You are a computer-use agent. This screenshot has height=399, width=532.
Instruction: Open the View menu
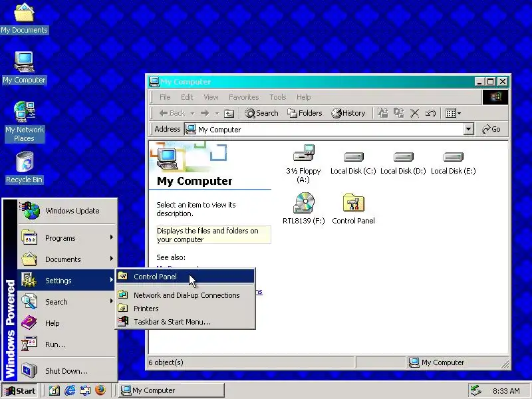pyautogui.click(x=211, y=97)
